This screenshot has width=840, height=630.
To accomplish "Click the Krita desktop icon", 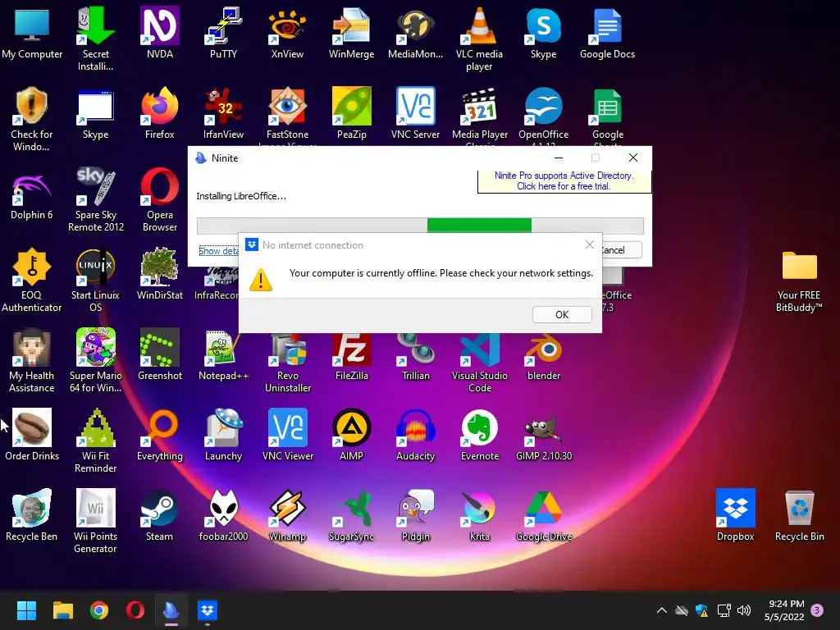I will coord(479,515).
